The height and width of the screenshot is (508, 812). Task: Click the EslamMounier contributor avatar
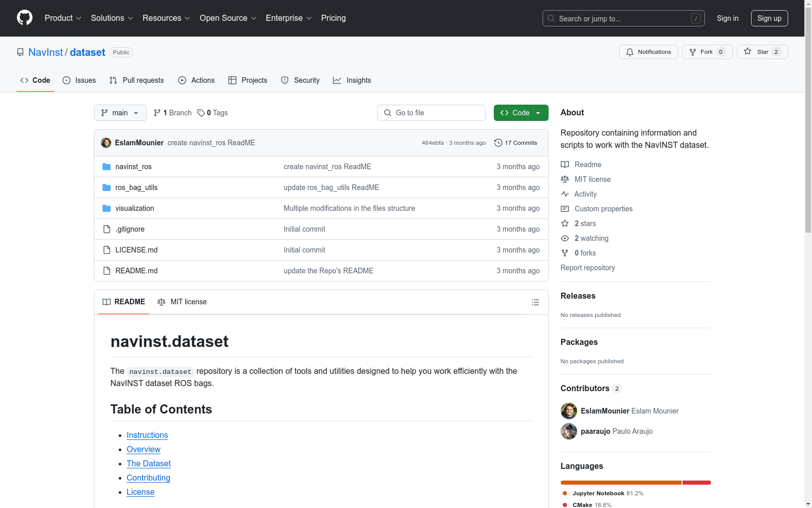(569, 411)
